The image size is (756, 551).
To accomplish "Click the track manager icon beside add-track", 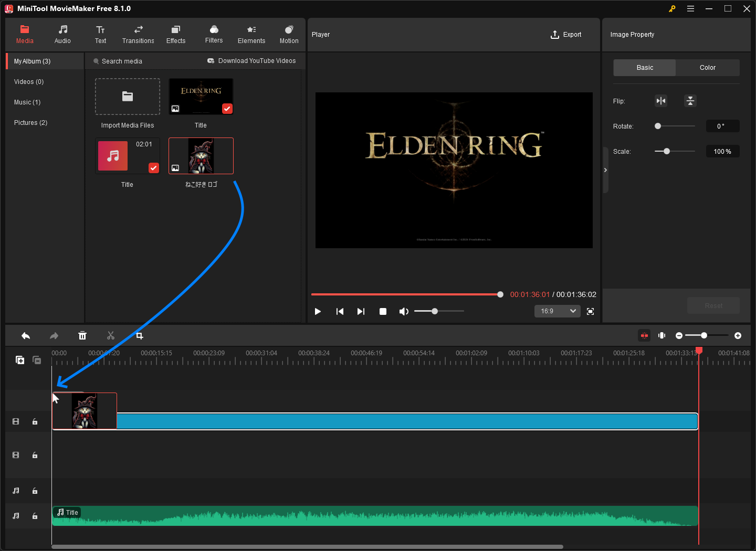I will 37,360.
